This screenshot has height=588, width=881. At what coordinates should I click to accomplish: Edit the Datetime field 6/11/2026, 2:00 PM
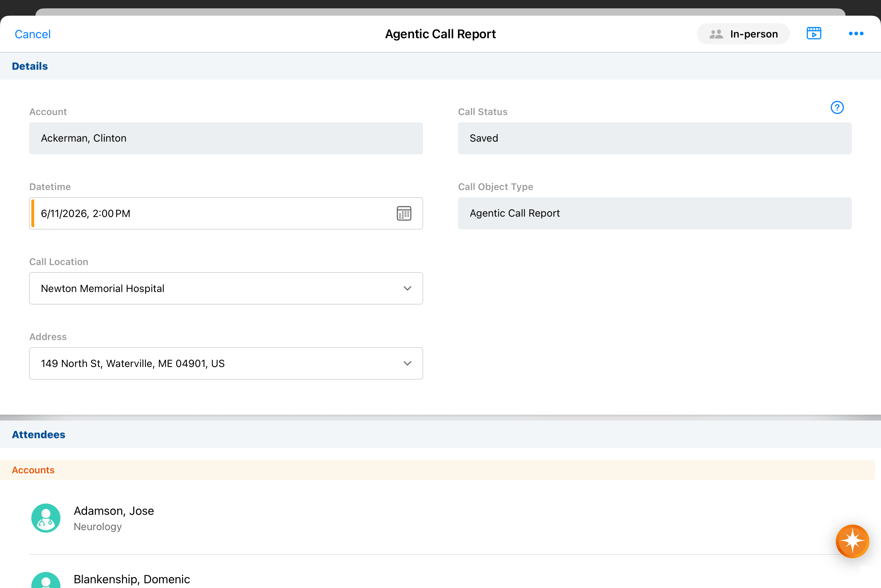(x=226, y=213)
